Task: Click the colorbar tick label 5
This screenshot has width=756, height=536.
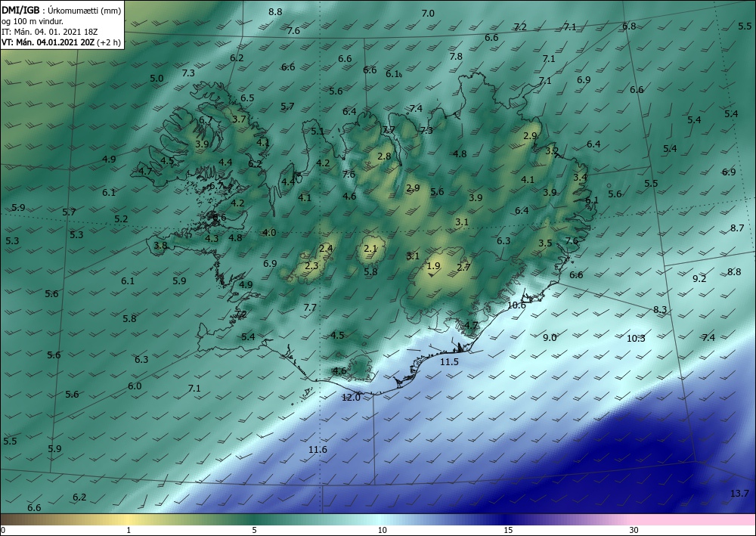Action: (254, 530)
